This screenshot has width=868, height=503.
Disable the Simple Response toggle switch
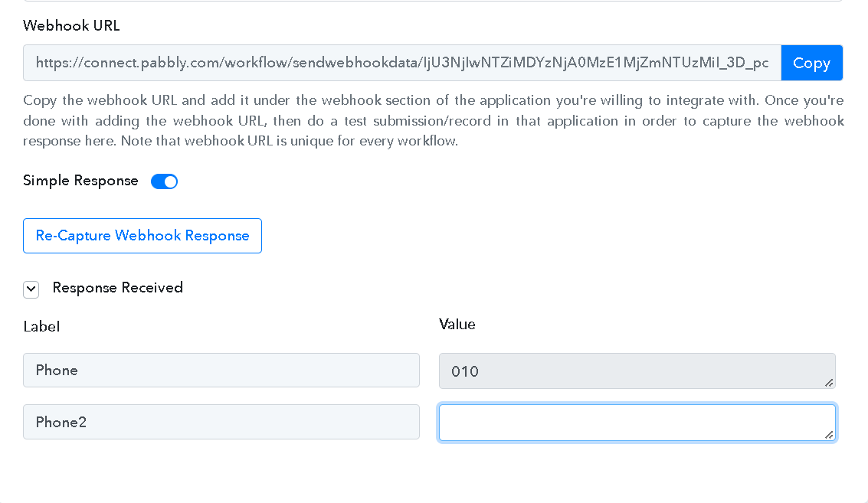point(165,181)
